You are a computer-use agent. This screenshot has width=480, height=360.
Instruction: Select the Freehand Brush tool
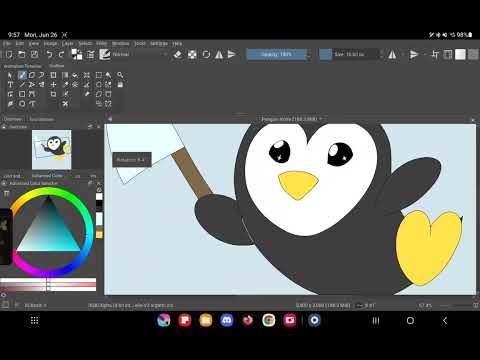tap(22, 75)
